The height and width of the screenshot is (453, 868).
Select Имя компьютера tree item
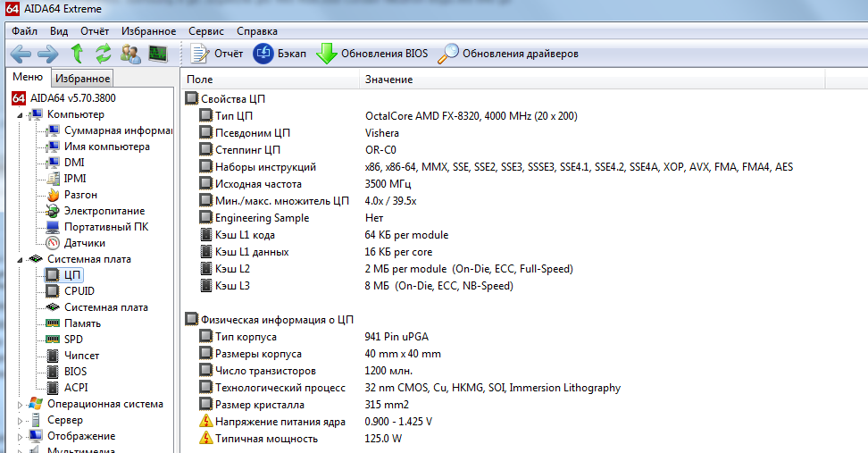pyautogui.click(x=97, y=147)
